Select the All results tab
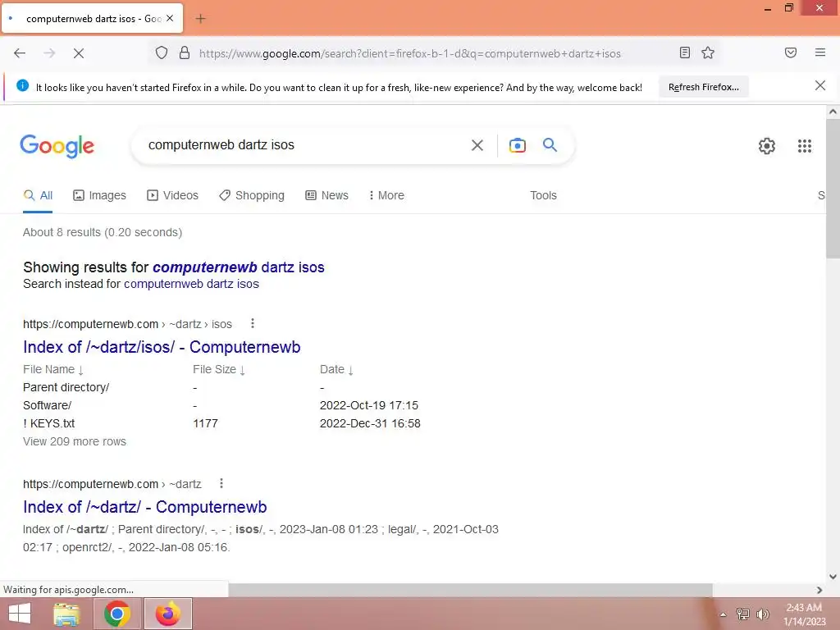 coord(38,195)
